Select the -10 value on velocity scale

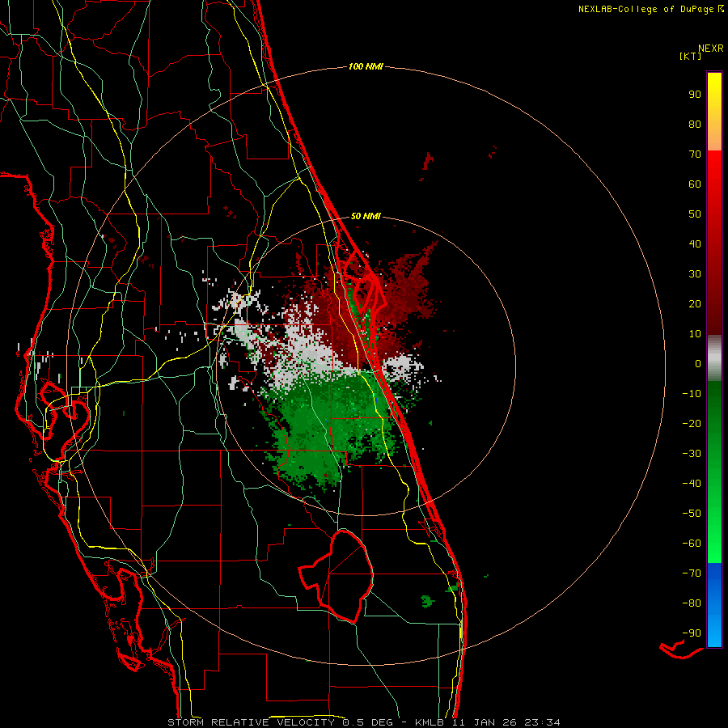(x=692, y=394)
